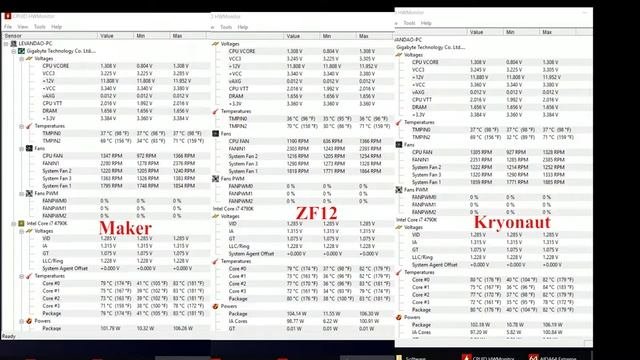
Task: Click TMPIN0 section thermometer icon in ZF12 window
Action: [216, 111]
